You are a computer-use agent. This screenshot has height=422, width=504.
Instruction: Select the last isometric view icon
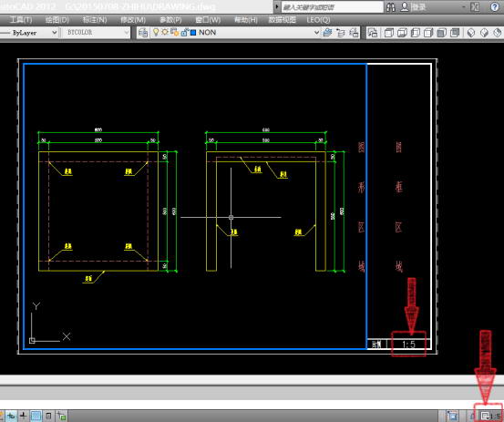tap(498, 33)
